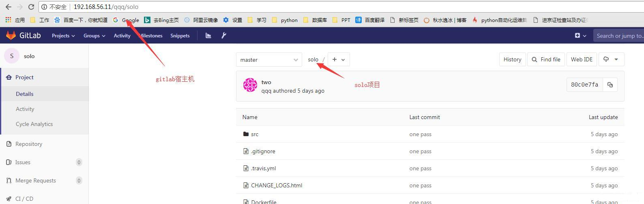Open the plus add-file dropdown beside breadcrumb
Screen dimensions: 644x204
pos(339,59)
